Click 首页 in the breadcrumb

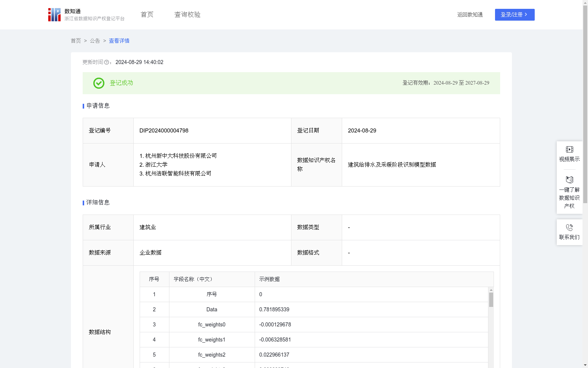(76, 41)
